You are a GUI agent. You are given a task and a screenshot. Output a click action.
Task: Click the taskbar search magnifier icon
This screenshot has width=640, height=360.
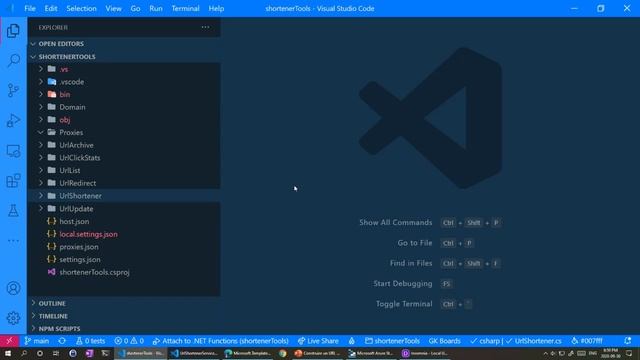pos(24,353)
